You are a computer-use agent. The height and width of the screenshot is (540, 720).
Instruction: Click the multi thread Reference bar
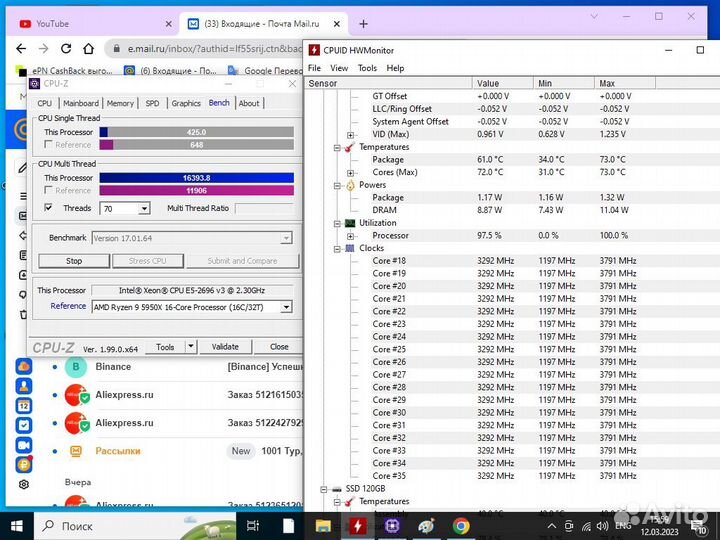197,191
